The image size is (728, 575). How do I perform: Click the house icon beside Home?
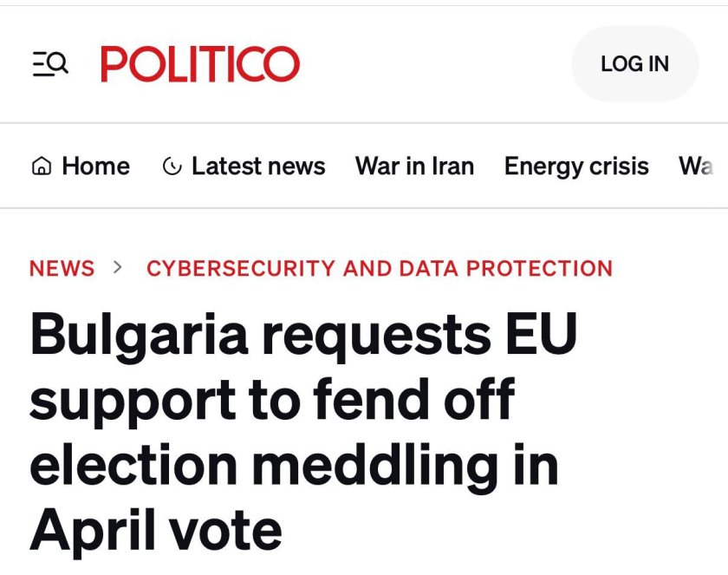click(x=41, y=167)
